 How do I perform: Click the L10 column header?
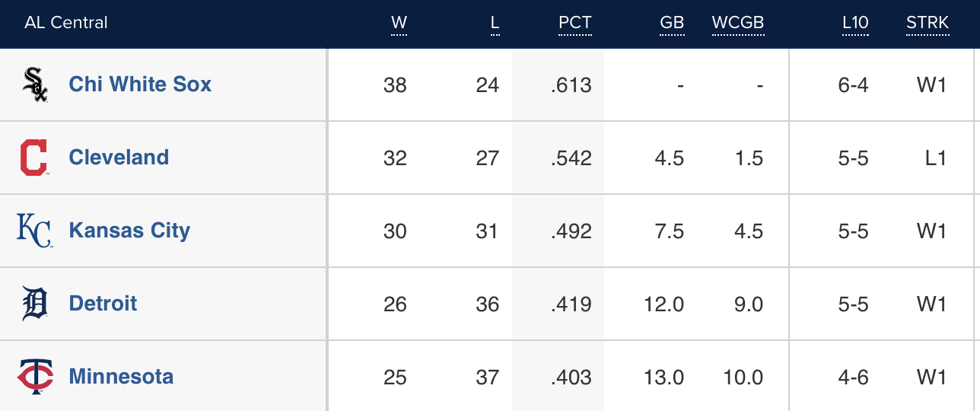pyautogui.click(x=855, y=23)
